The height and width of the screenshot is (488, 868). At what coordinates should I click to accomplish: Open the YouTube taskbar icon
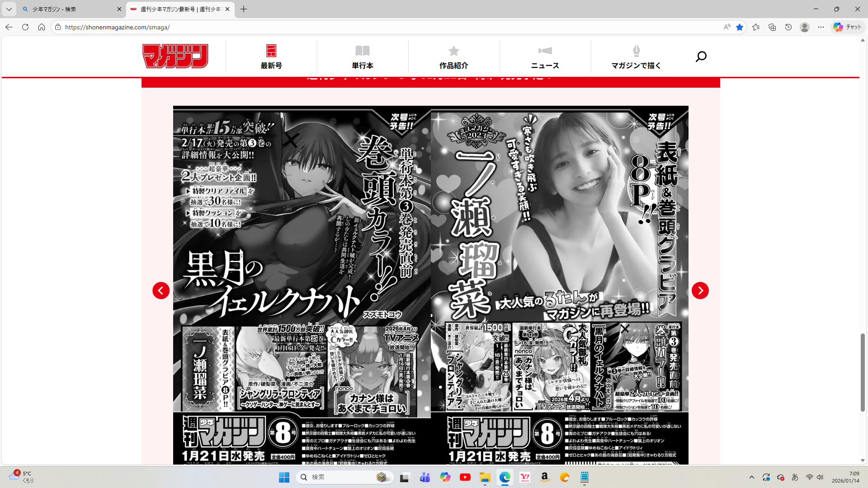click(465, 477)
